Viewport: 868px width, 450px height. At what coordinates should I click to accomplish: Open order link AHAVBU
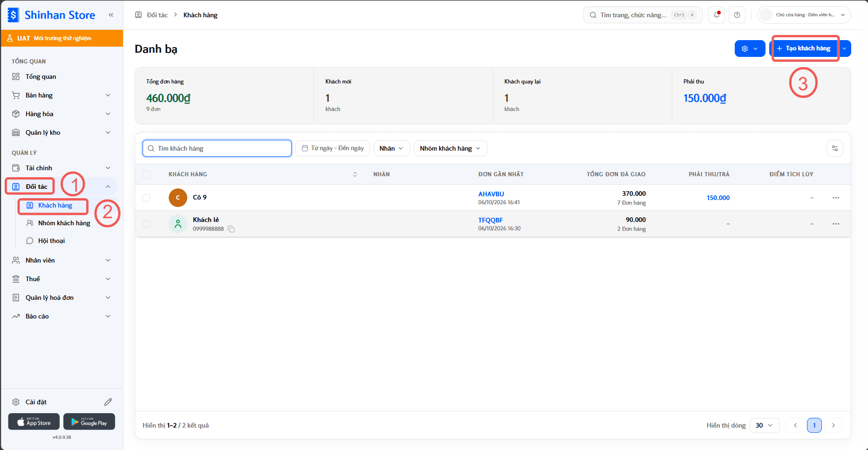click(x=491, y=194)
